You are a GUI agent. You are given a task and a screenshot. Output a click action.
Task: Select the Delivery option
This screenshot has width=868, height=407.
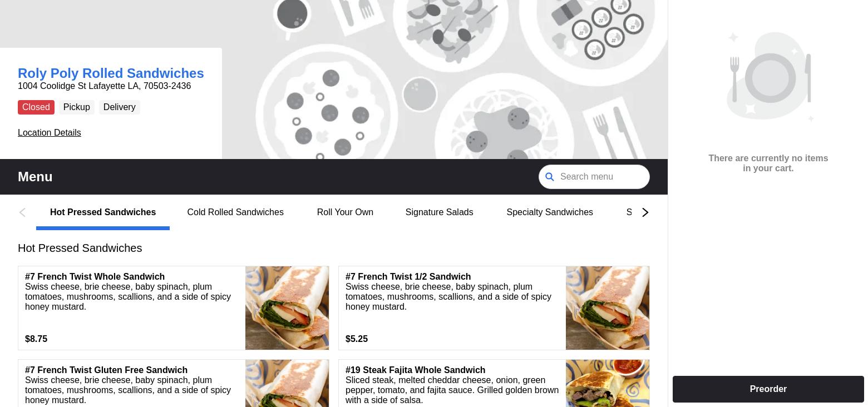tap(119, 107)
